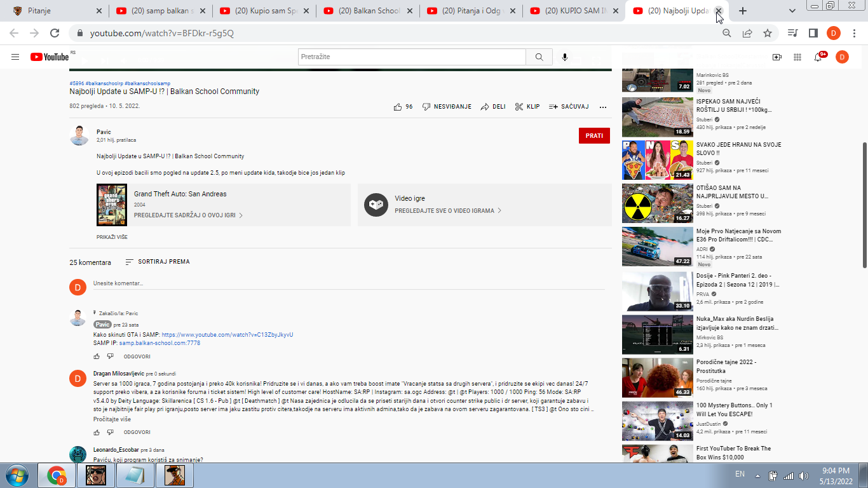This screenshot has width=868, height=488.
Task: Click the share page icon in address bar
Action: (x=747, y=33)
